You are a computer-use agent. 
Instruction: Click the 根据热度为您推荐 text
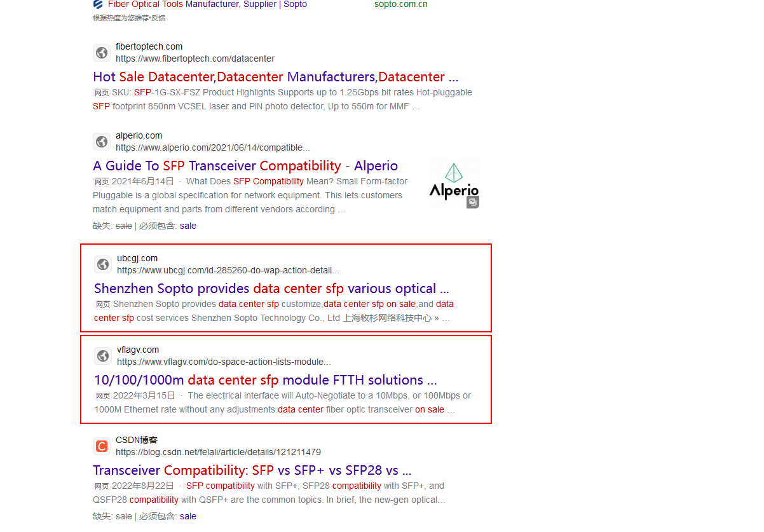click(x=120, y=18)
